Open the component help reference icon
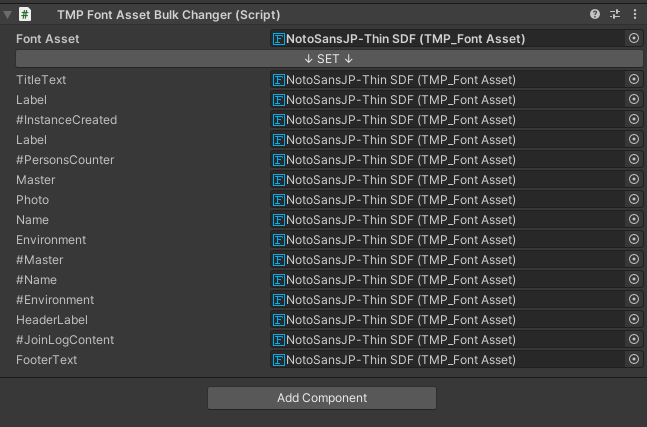Screen dimensions: 647x427 pyautogui.click(x=595, y=14)
